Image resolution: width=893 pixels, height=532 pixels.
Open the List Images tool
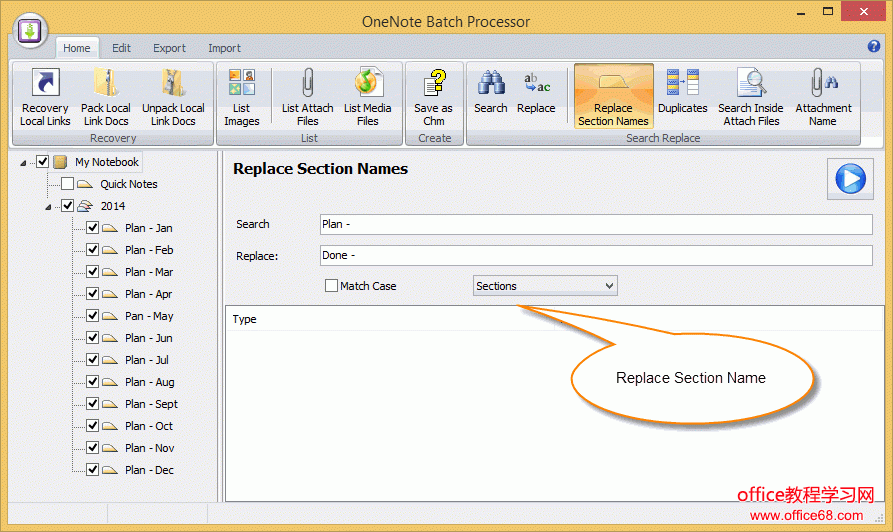click(241, 97)
